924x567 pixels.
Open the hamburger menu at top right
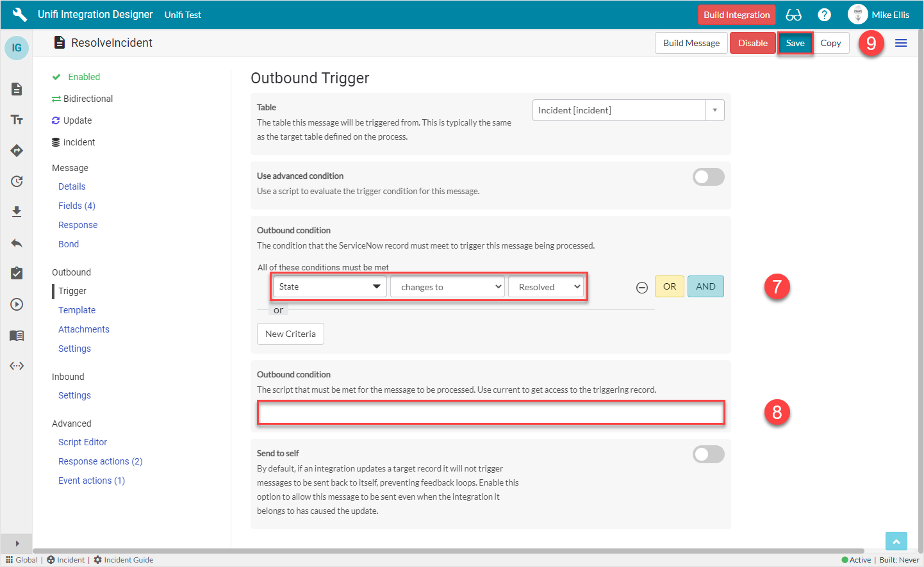901,42
